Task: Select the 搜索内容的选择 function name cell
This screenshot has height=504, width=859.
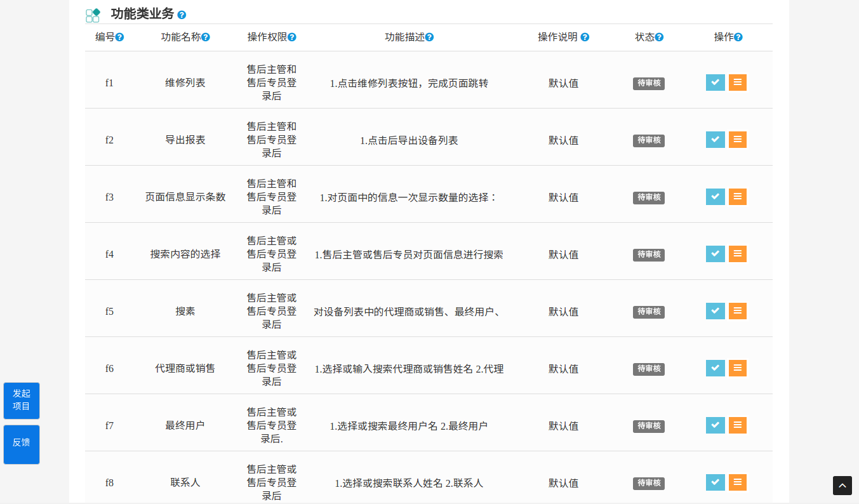Action: [x=185, y=254]
